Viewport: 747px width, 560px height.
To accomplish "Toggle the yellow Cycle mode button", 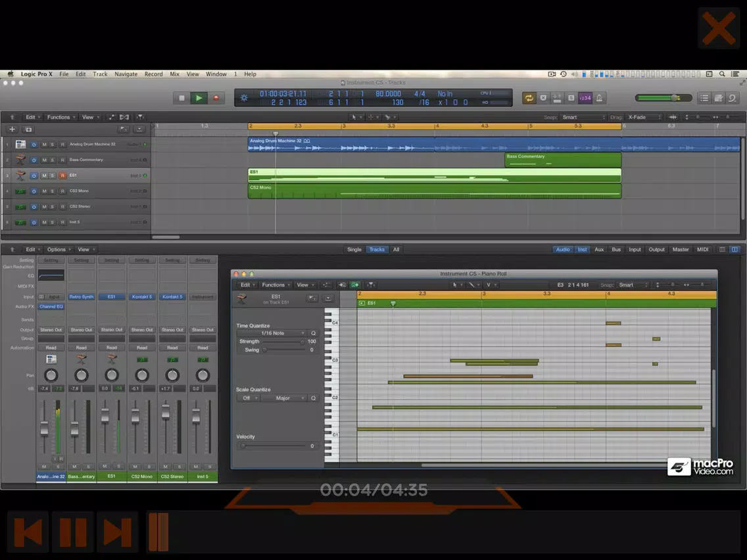I will pos(529,98).
